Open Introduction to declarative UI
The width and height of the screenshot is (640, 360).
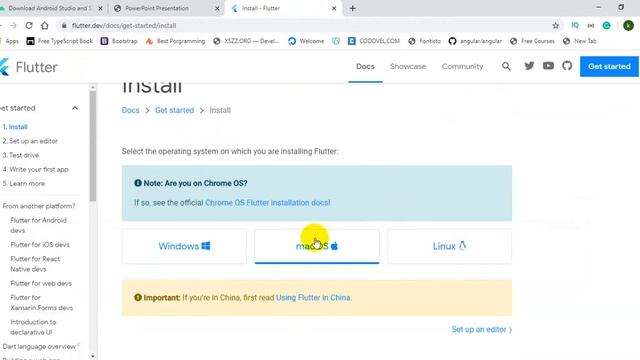[x=33, y=327]
